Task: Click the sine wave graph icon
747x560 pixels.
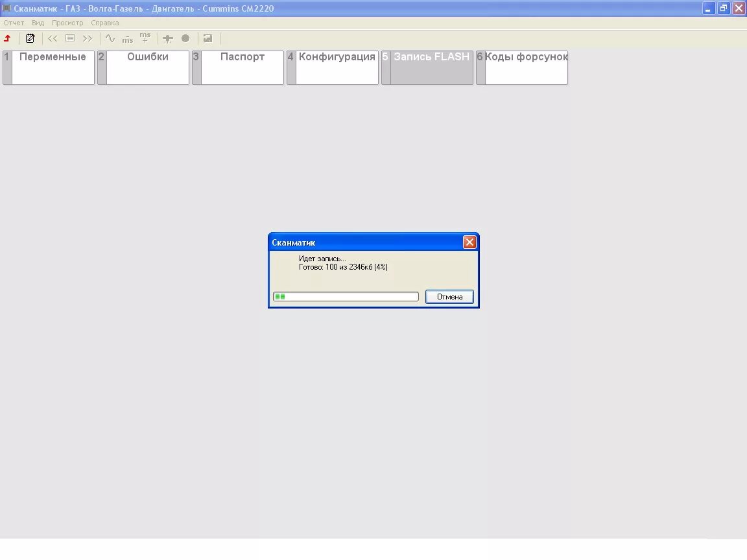Action: click(110, 38)
